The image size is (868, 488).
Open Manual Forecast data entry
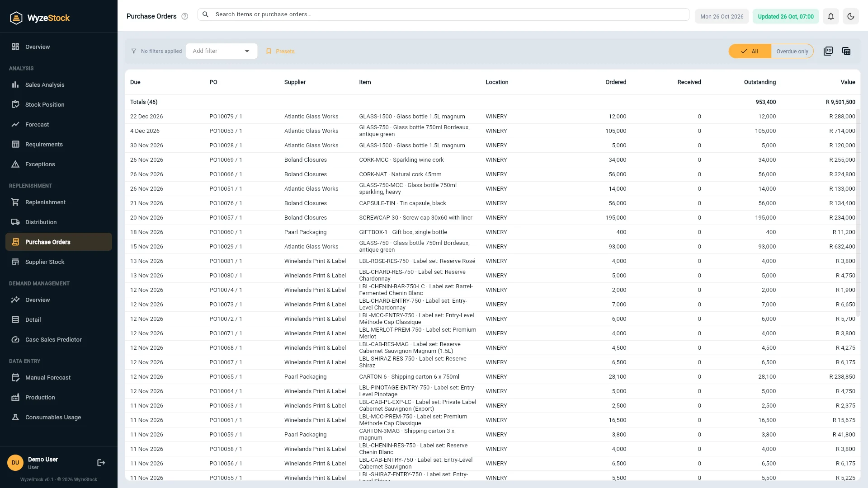tap(59, 377)
